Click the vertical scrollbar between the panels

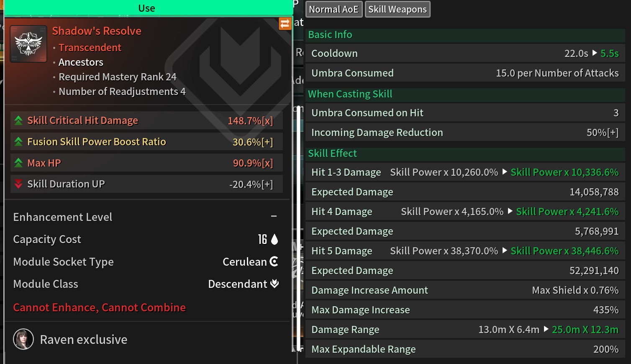pyautogui.click(x=299, y=228)
